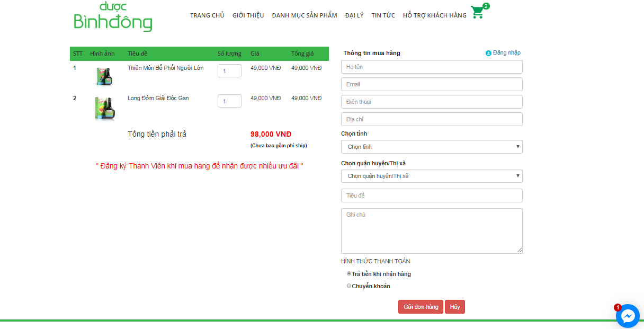Open Danh mục sản phẩm menu

pos(305,15)
